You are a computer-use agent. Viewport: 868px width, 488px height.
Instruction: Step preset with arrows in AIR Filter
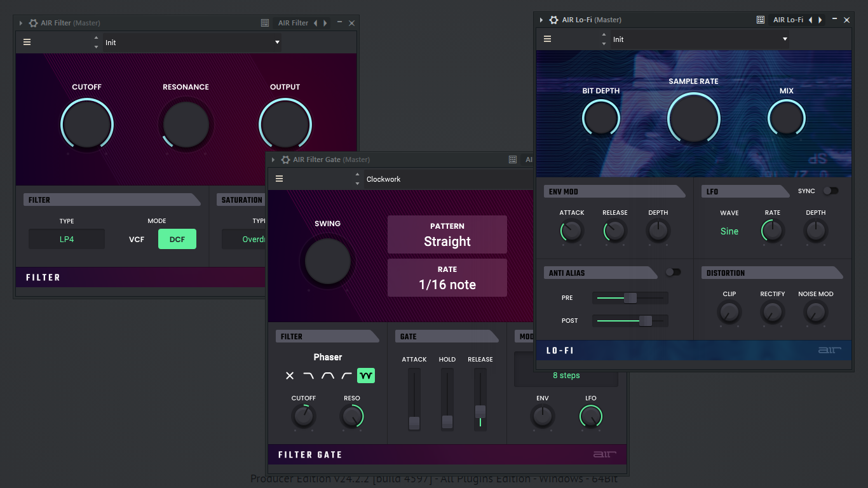tap(97, 43)
